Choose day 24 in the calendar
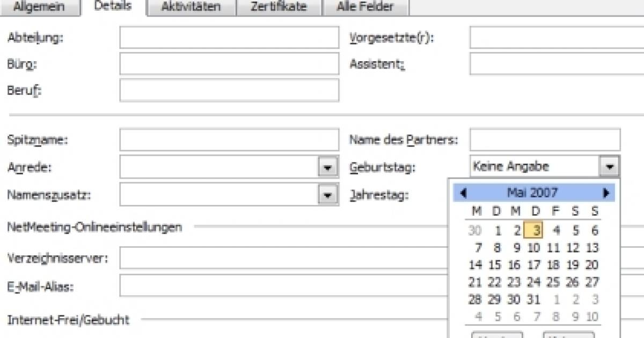 (533, 282)
